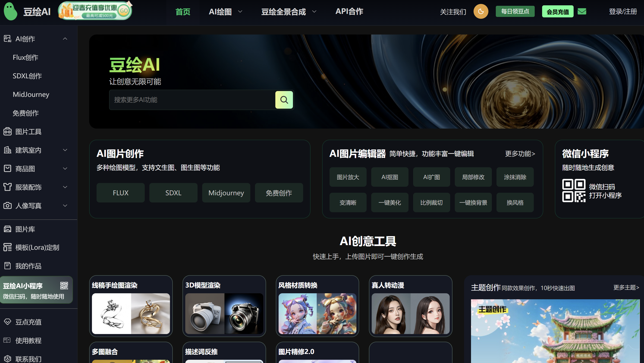Open the 登录/注册 link
644x363 pixels.
pos(623,12)
